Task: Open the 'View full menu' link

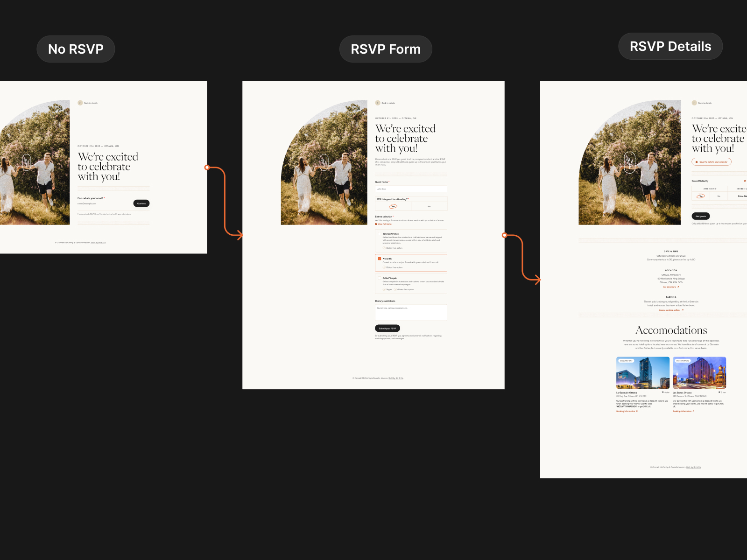Action: [x=384, y=224]
